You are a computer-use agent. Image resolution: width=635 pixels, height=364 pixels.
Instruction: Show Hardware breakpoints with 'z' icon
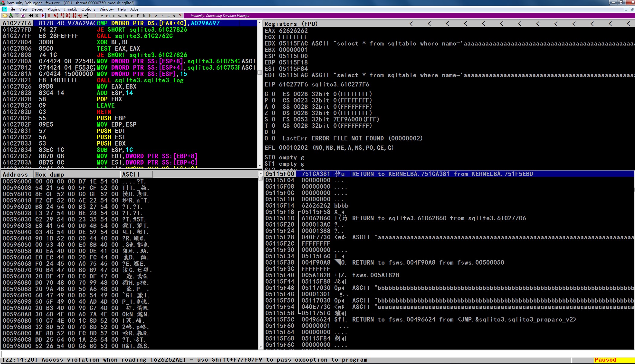click(x=156, y=16)
